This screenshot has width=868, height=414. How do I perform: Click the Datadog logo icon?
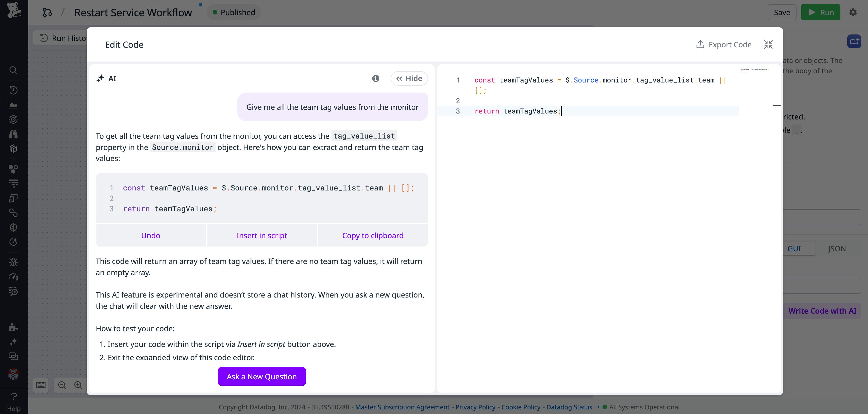(14, 10)
